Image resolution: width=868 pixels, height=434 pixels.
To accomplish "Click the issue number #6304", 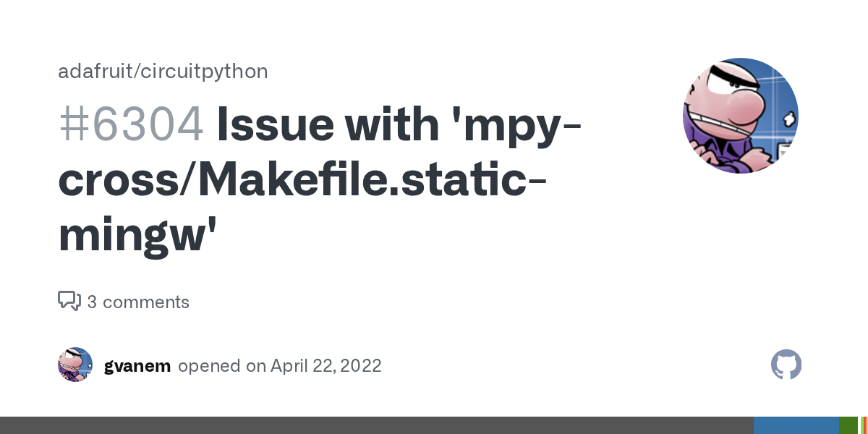I will click(131, 124).
